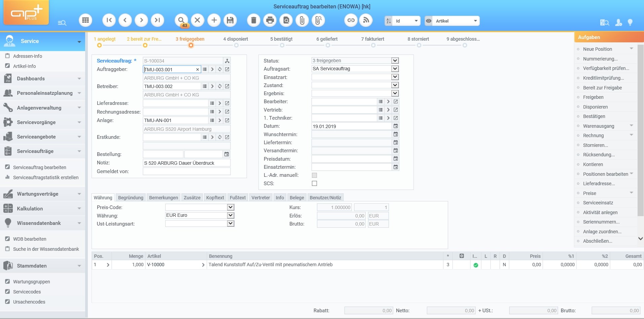Click the Aufgaben panel scrollbar
The image size is (644, 319).
coord(641,130)
